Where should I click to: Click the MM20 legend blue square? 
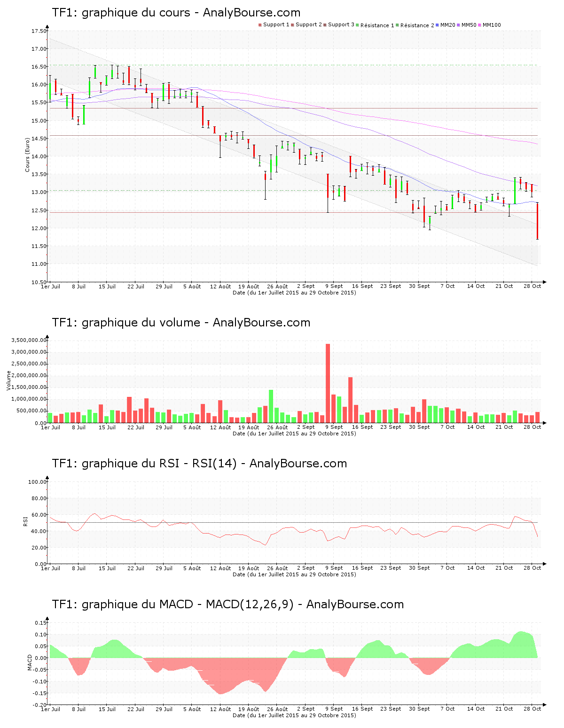[437, 25]
